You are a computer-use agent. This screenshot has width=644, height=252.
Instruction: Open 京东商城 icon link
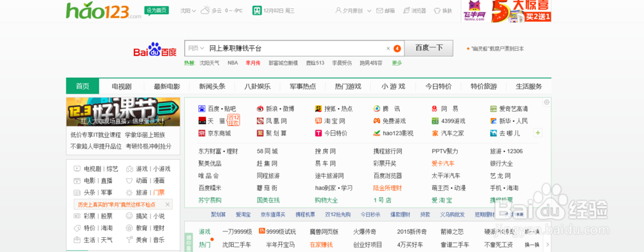click(x=202, y=133)
